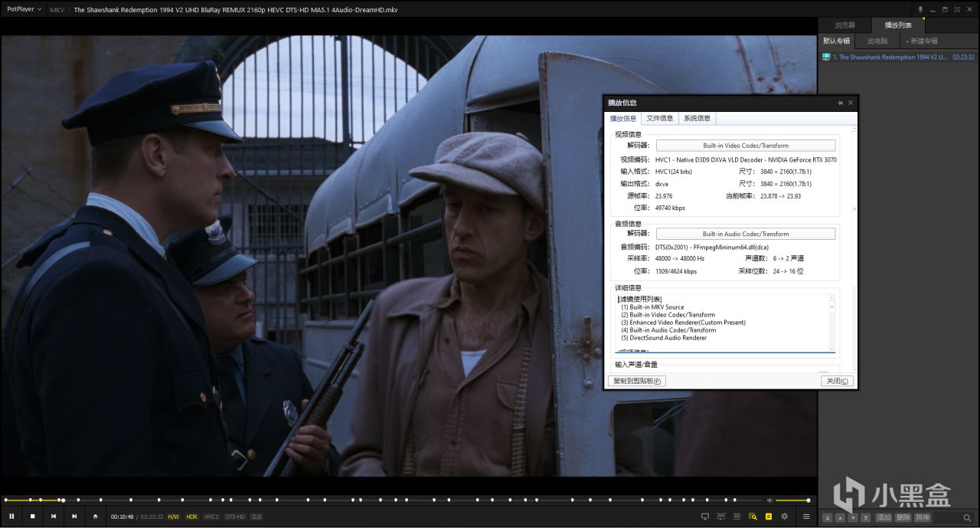980x528 pixels.
Task: Toggle 360° video mode
Action: [721, 517]
